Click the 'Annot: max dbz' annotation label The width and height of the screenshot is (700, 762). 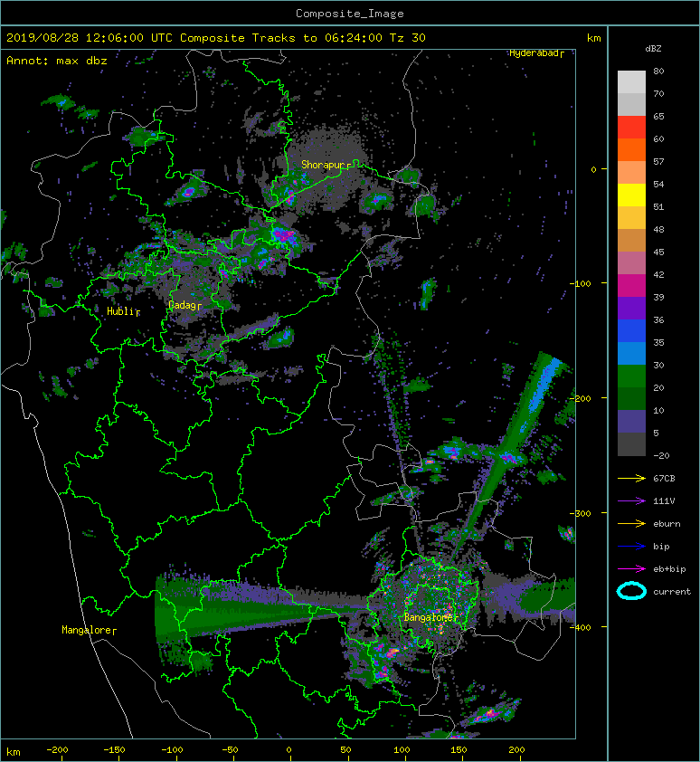pyautogui.click(x=57, y=61)
